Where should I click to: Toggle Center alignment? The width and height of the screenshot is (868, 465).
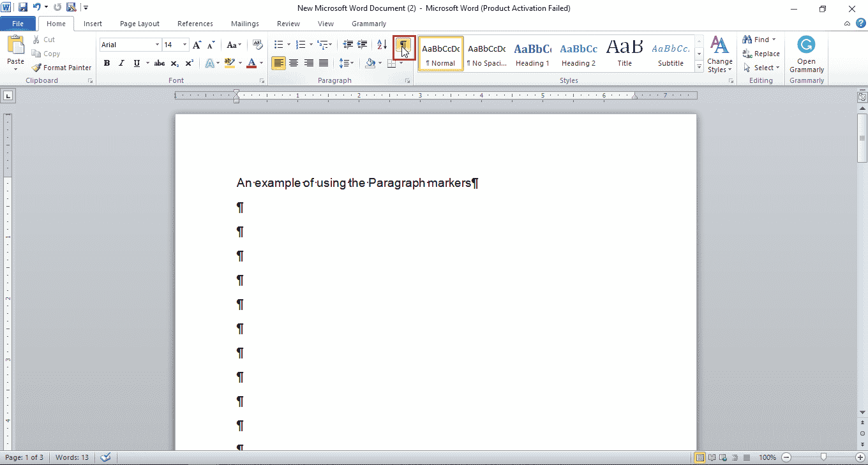[x=294, y=63]
